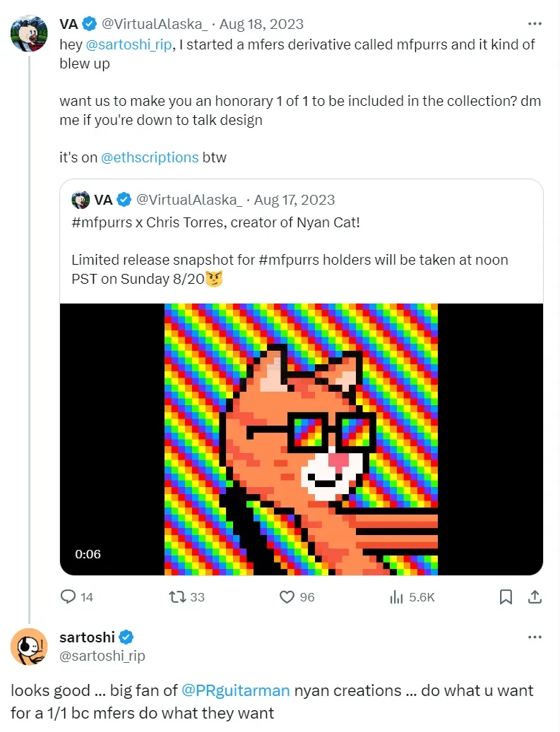560x732 pixels.
Task: Click the small VA avatar in quoted tweet
Action: [80, 200]
